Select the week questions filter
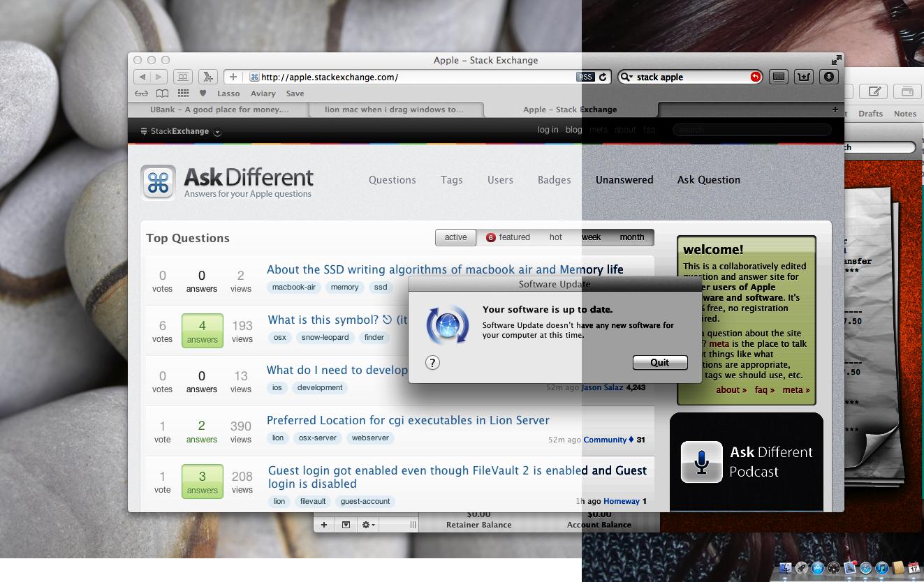The height and width of the screenshot is (582, 924). coord(591,237)
